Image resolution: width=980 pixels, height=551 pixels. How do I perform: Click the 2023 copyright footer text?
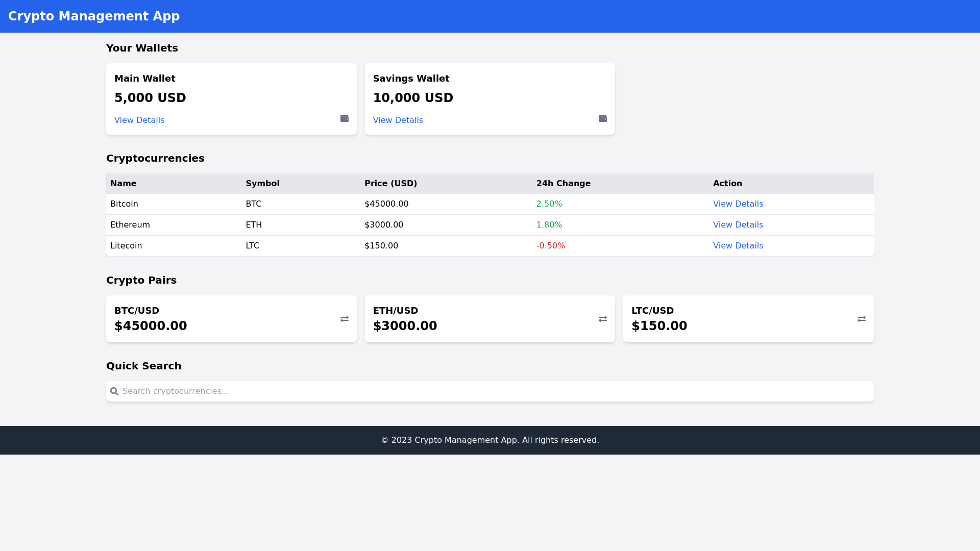coord(490,440)
